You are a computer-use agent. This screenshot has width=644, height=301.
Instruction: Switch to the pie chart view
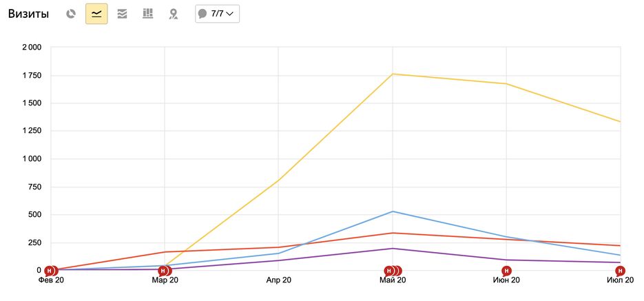pos(71,14)
